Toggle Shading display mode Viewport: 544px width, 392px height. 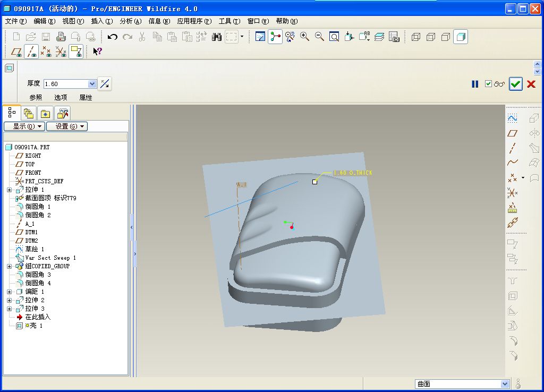pos(461,37)
